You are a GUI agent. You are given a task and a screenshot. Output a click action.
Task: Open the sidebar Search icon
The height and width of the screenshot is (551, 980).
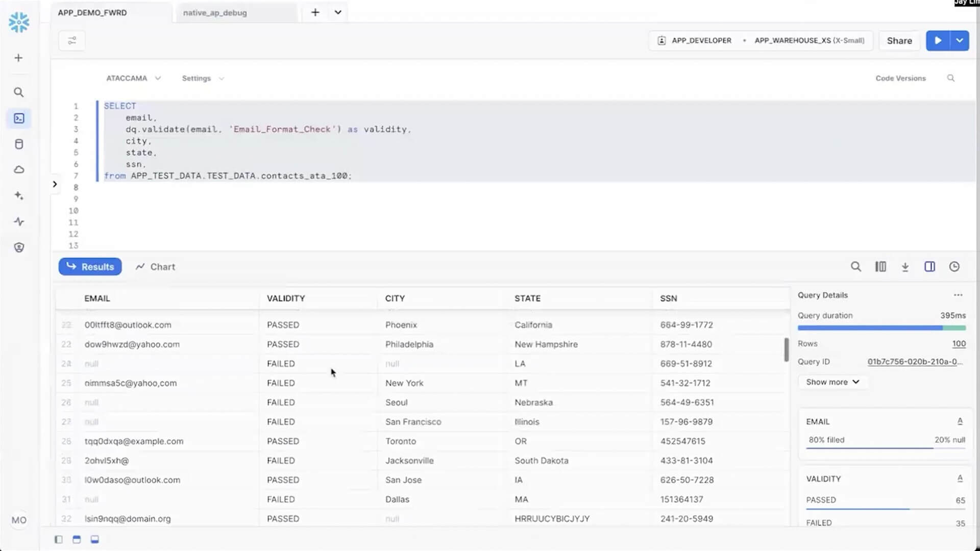[18, 92]
